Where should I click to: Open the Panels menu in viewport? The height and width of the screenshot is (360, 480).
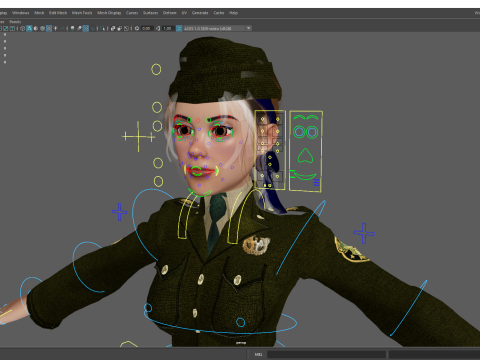click(x=15, y=22)
